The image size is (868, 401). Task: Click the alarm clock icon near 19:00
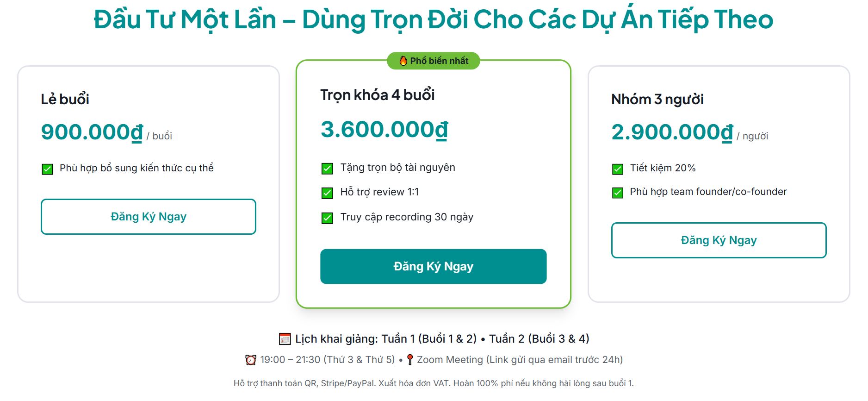(251, 360)
